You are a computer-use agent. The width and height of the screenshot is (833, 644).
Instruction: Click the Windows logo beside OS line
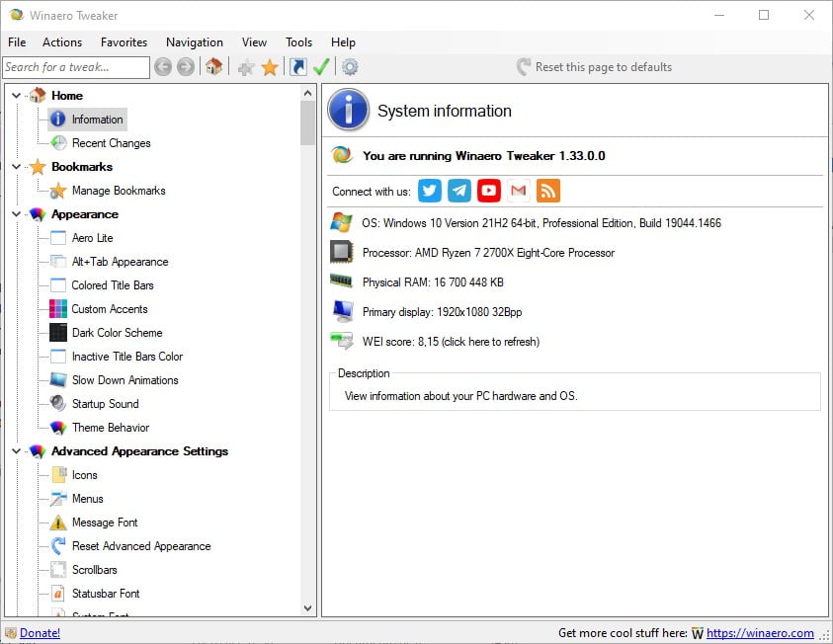[341, 222]
